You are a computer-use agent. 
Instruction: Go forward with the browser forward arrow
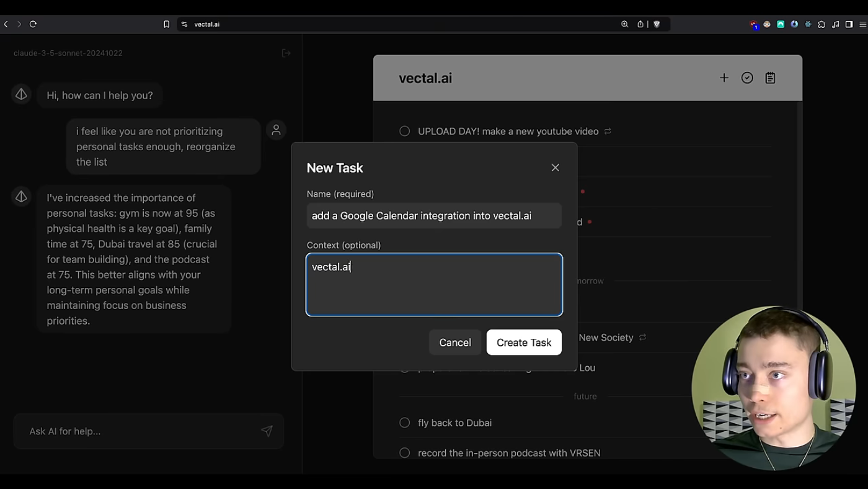coord(19,24)
